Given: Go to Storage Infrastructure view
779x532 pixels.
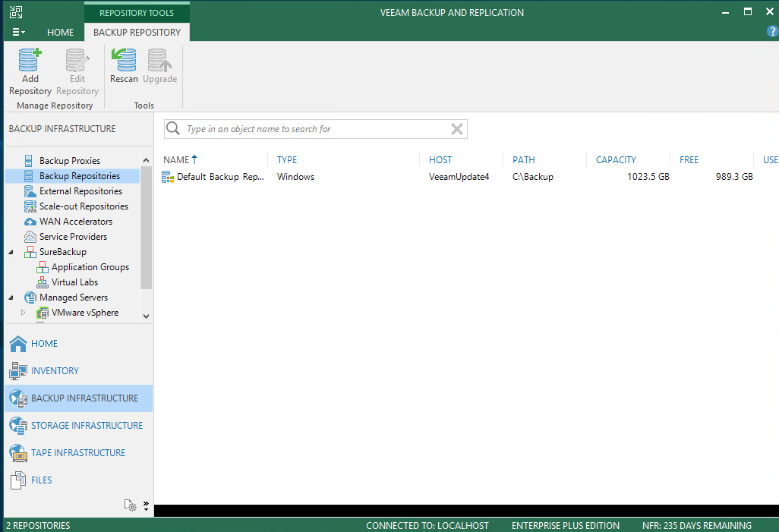Looking at the screenshot, I should tap(87, 426).
